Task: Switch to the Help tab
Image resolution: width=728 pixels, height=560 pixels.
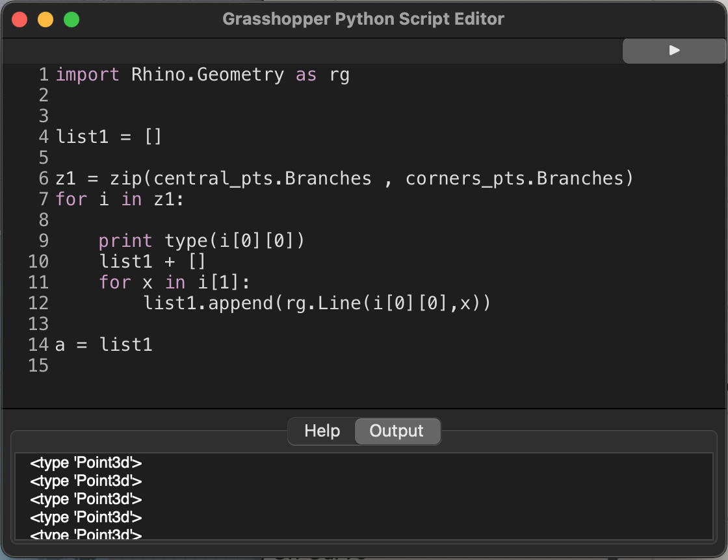Action: click(x=322, y=431)
